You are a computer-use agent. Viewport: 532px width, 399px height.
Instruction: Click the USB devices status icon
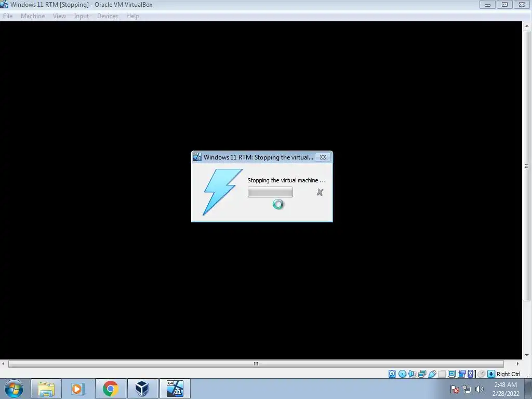(432, 374)
